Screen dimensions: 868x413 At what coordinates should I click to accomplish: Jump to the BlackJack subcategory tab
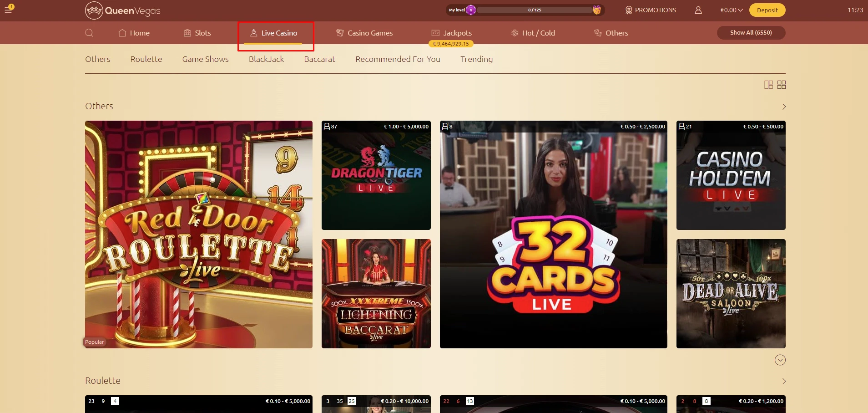(x=266, y=59)
